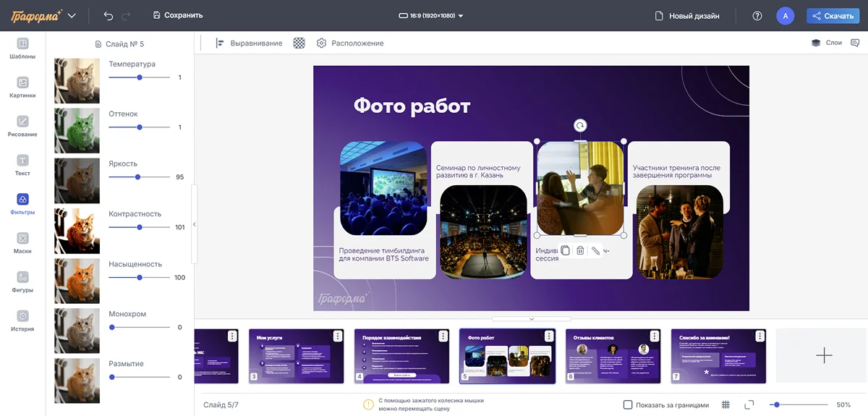Image resolution: width=868 pixels, height=416 pixels.
Task: Open the help question mark icon
Action: 757,15
